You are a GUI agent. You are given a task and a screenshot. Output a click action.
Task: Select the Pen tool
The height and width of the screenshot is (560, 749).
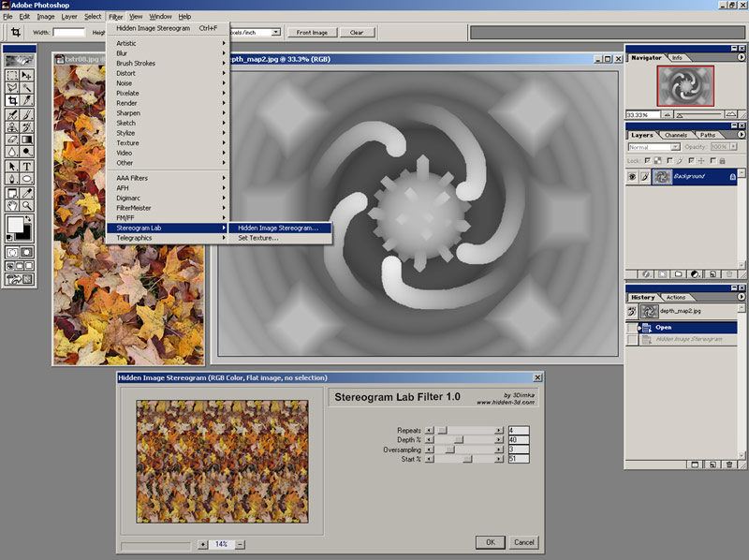pyautogui.click(x=12, y=179)
